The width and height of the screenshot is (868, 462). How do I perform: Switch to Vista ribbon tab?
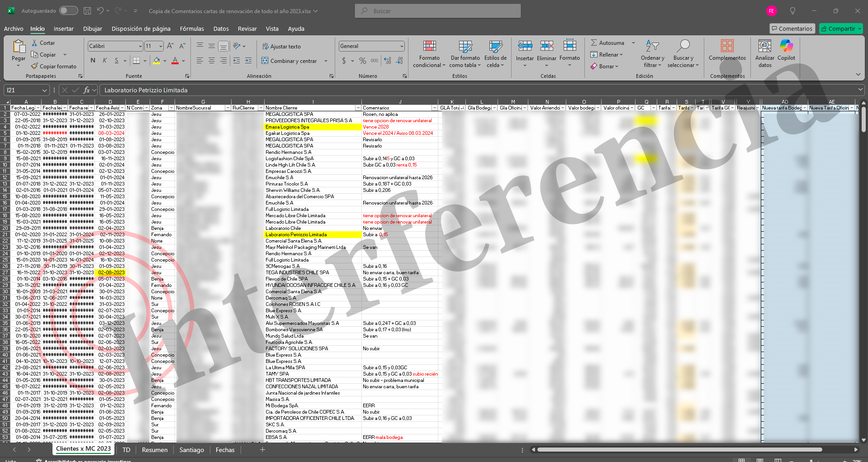(272, 29)
